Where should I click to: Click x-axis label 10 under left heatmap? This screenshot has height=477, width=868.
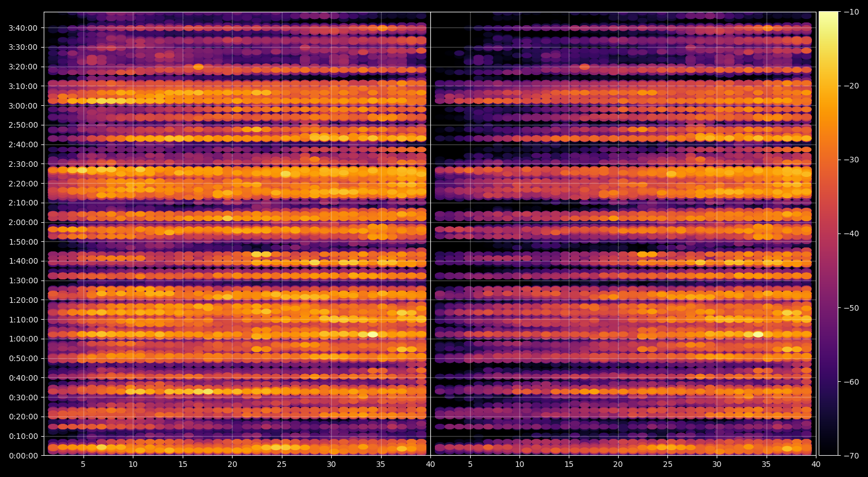click(133, 464)
